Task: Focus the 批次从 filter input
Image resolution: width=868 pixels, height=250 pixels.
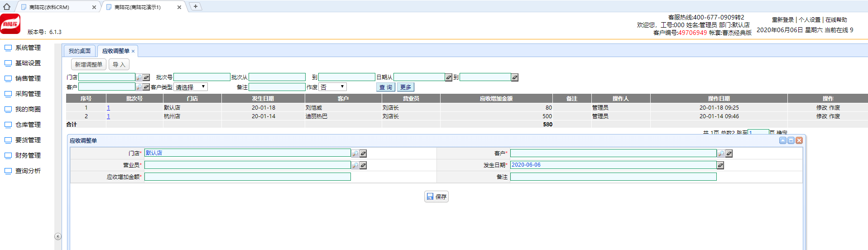Action: (277, 77)
